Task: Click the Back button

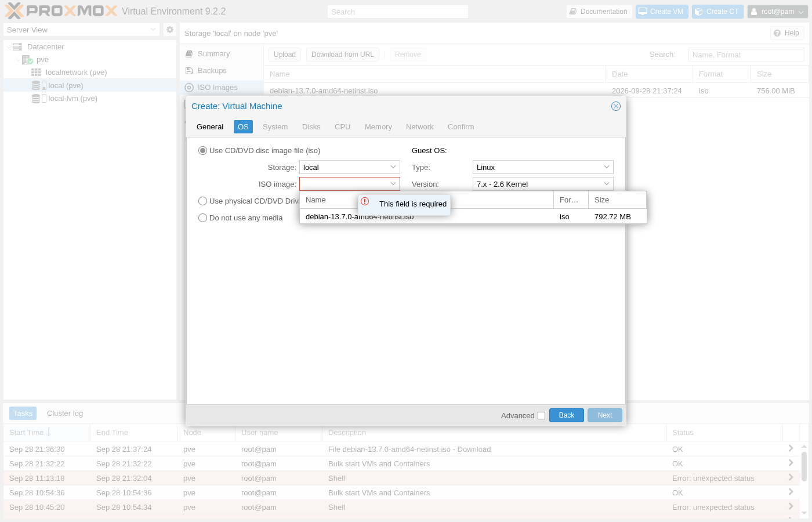Action: 567,415
